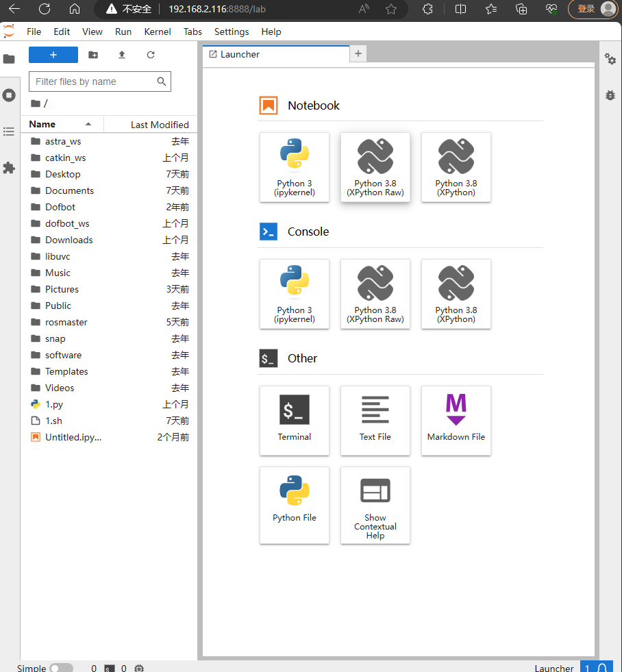Open Extension Manager puzzle icon
622x672 pixels.
pos(9,168)
